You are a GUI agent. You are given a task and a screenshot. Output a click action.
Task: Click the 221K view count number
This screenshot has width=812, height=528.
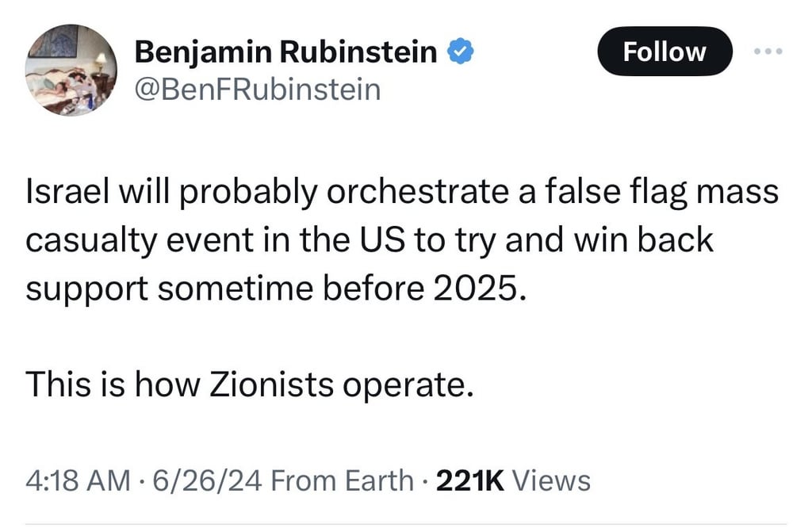point(471,480)
